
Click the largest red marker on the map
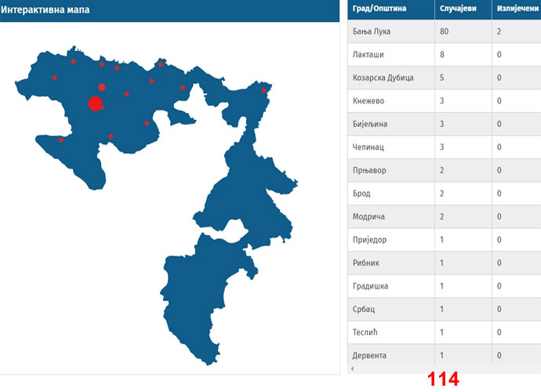coord(96,103)
